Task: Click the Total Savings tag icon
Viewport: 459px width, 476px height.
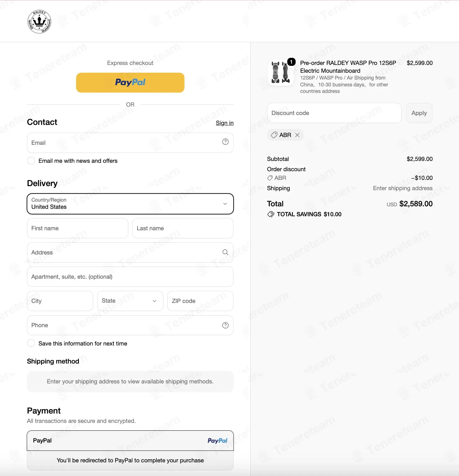Action: pyautogui.click(x=270, y=214)
